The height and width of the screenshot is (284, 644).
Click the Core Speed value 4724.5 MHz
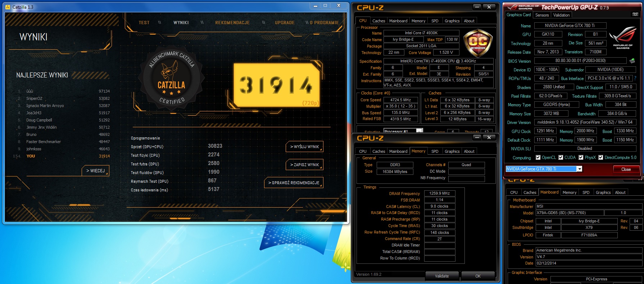400,100
